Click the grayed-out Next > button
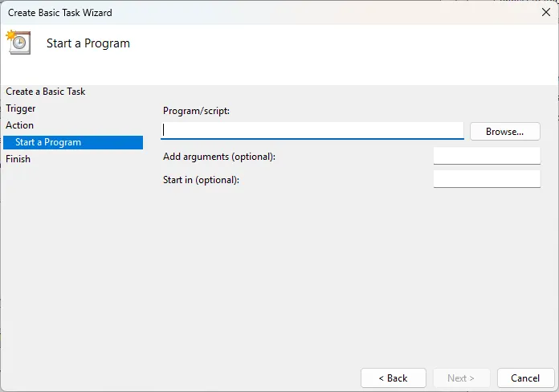 (x=461, y=378)
